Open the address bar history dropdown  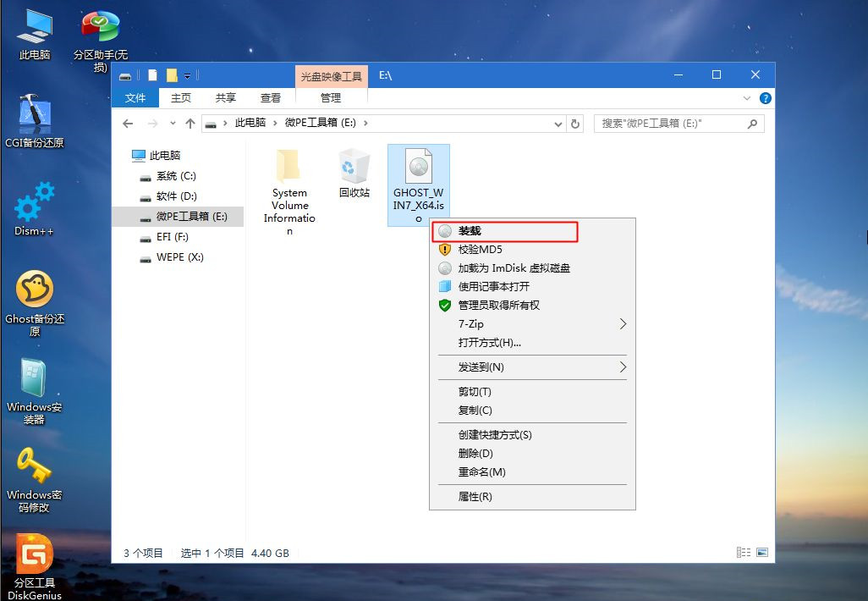pos(557,123)
